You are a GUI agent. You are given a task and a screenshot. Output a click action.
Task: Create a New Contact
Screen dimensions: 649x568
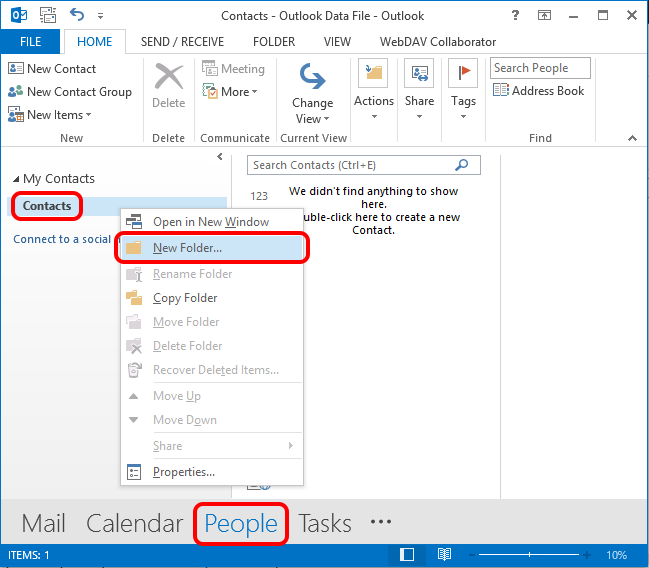52,68
